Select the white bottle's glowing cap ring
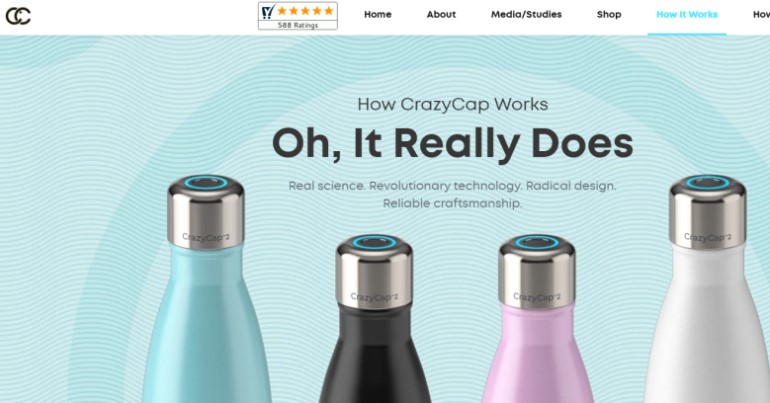Viewport: 770px width, 403px height. (708, 183)
